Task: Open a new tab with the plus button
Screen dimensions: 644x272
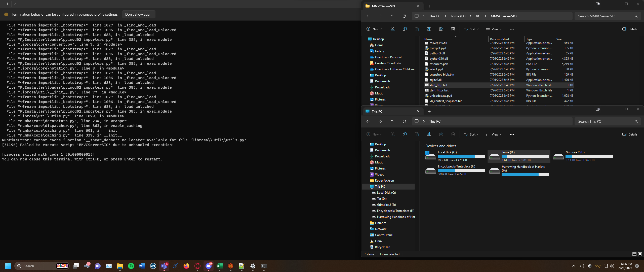Action: click(x=429, y=6)
